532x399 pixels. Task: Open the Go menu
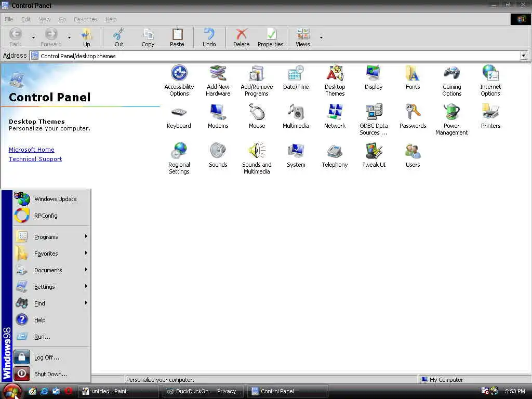click(62, 19)
